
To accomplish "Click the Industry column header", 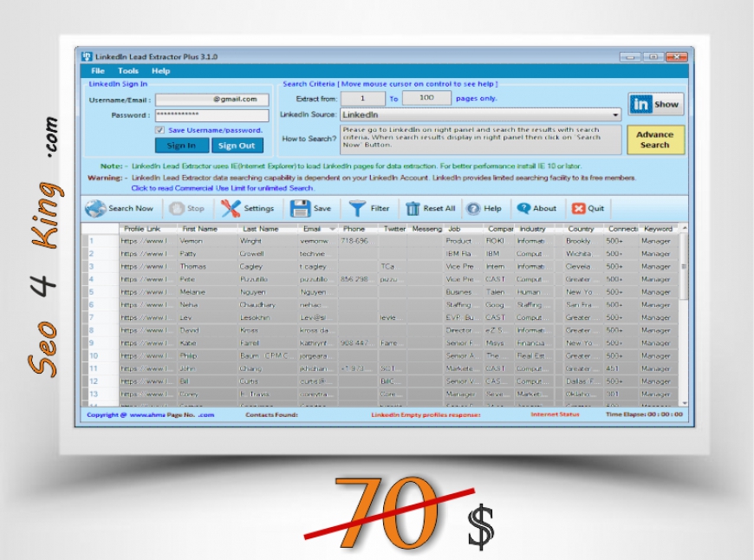I will (x=533, y=229).
